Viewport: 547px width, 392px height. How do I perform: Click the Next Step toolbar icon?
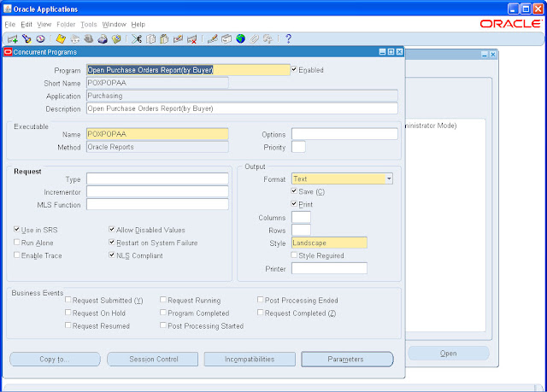[x=74, y=39]
